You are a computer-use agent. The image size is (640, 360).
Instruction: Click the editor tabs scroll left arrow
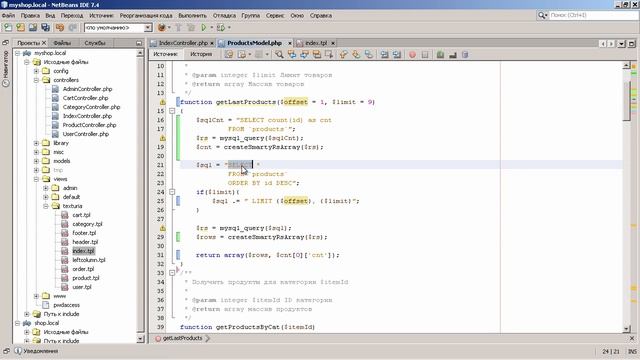[603, 43]
